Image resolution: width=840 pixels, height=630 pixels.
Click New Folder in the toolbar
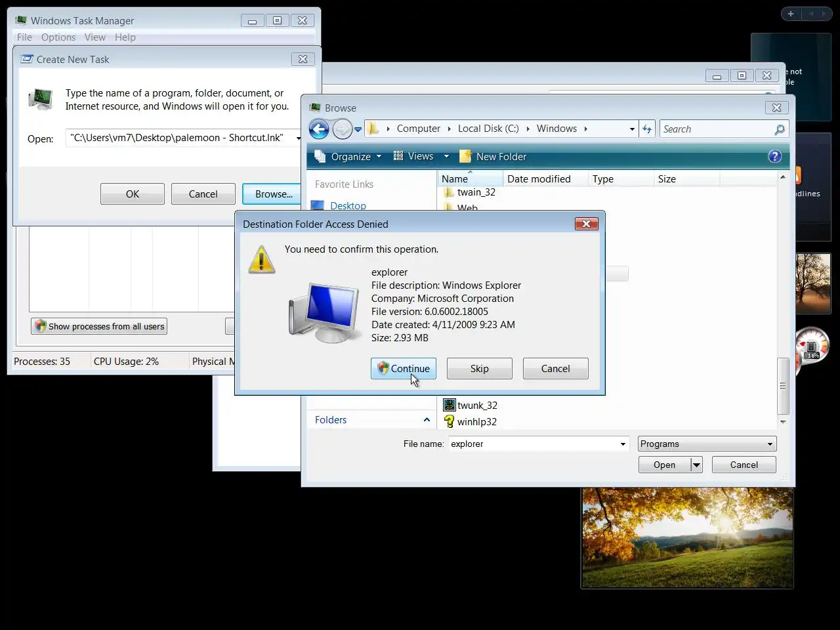pyautogui.click(x=493, y=156)
